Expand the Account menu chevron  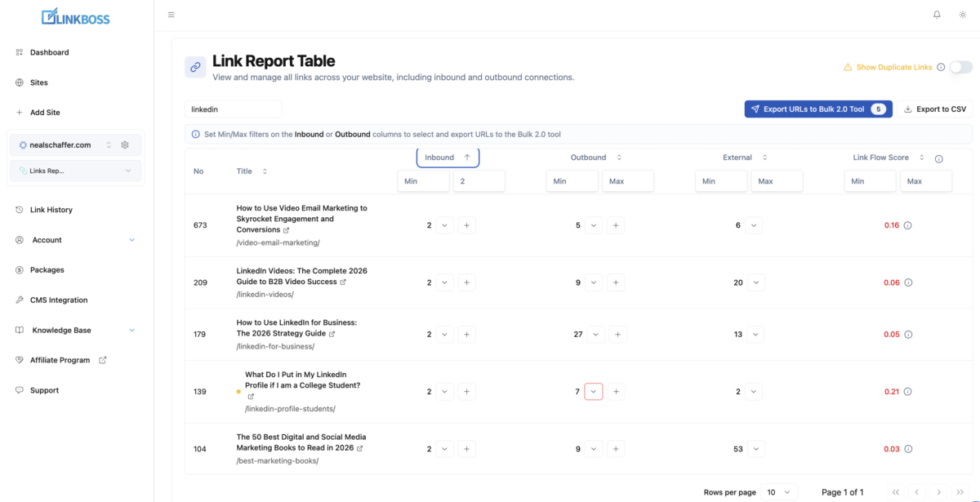[131, 240]
